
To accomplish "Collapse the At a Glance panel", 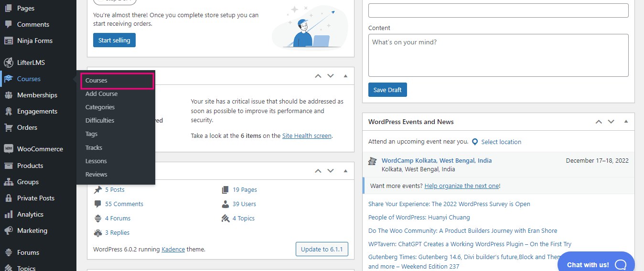I will click(345, 171).
